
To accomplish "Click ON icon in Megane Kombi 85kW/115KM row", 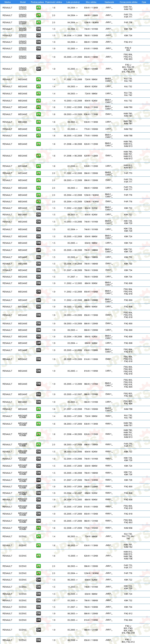I will 38,514.
